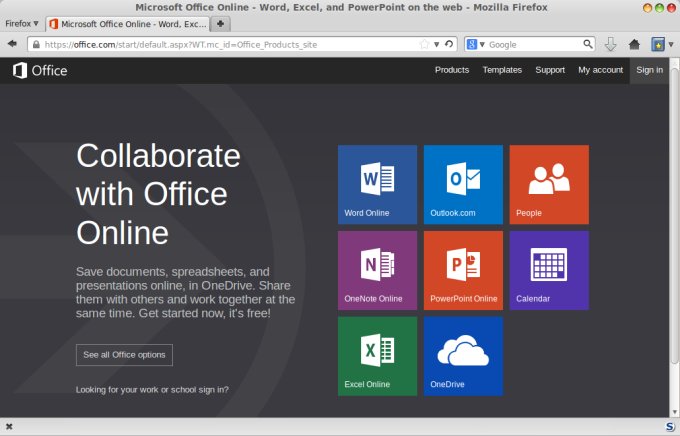Click the People tile
Screen dimensions: 680x436
click(549, 184)
